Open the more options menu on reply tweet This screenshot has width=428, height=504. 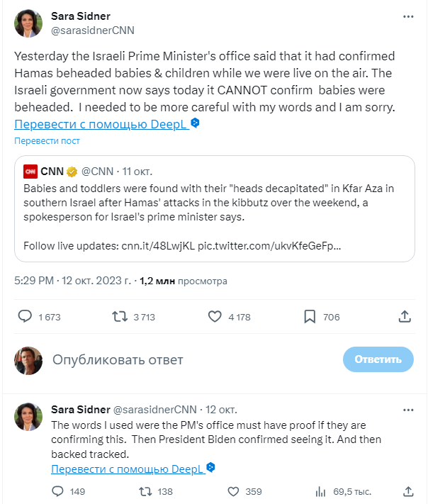(x=408, y=410)
